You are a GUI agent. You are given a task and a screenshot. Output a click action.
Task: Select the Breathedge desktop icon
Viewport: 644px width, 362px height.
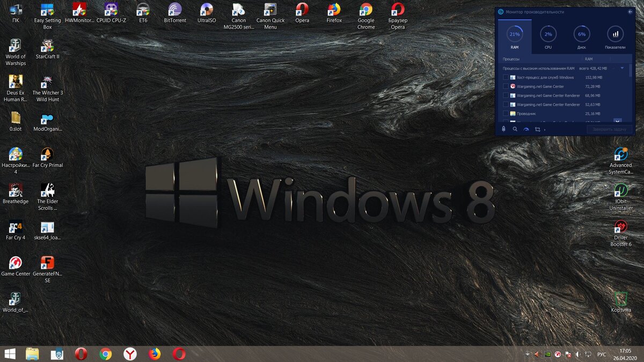16,194
